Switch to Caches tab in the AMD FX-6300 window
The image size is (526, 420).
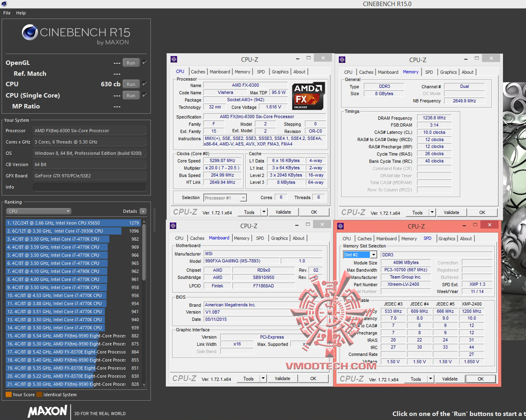198,72
